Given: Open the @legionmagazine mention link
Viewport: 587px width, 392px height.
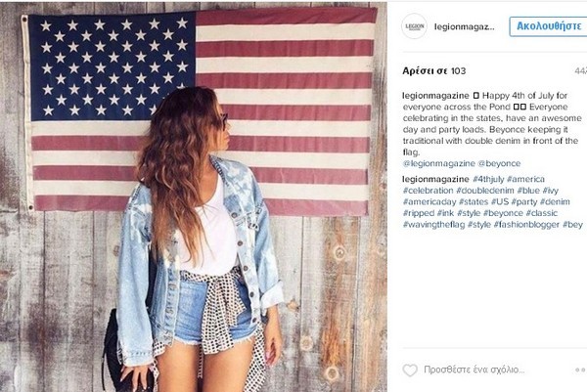Looking at the screenshot, I should tap(438, 163).
